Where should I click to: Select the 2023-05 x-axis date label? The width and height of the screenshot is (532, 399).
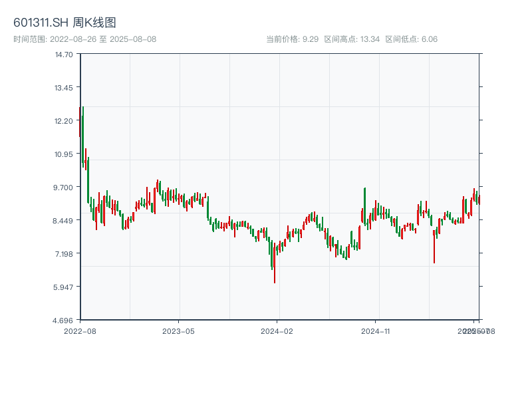coord(178,331)
